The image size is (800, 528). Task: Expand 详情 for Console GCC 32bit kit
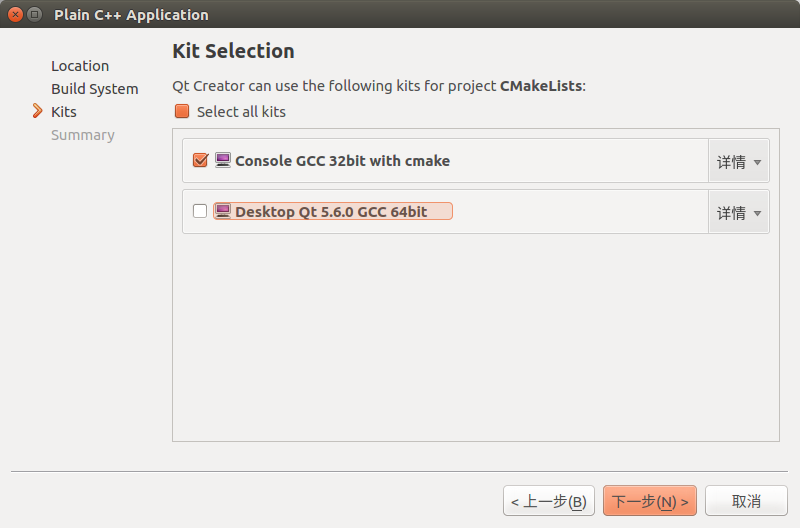(738, 162)
